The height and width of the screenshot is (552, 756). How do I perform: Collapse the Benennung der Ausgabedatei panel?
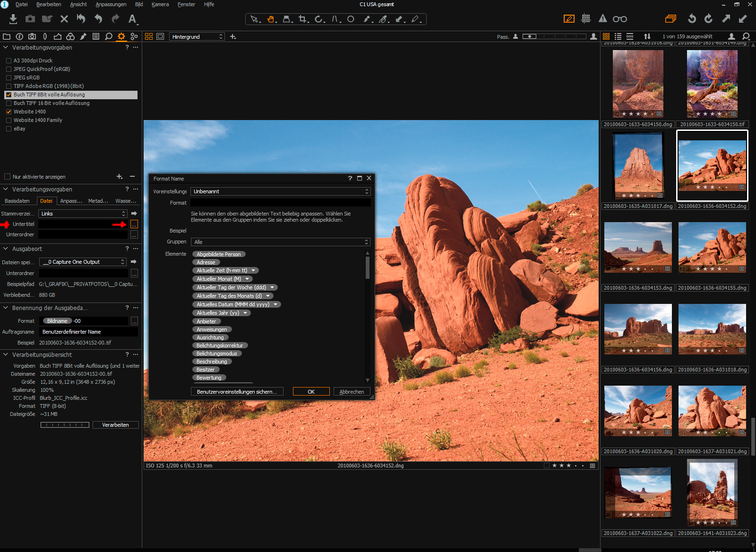pyautogui.click(x=6, y=308)
